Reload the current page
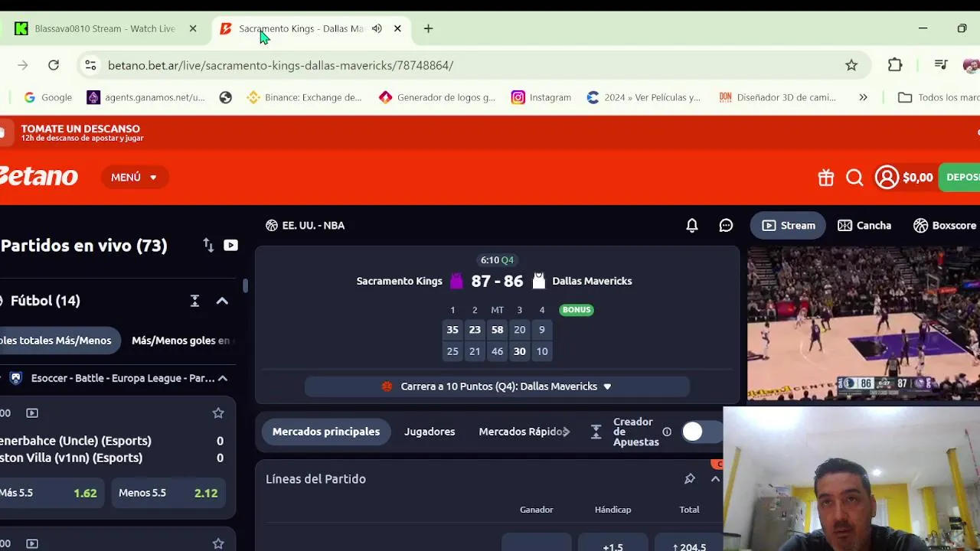 point(54,65)
